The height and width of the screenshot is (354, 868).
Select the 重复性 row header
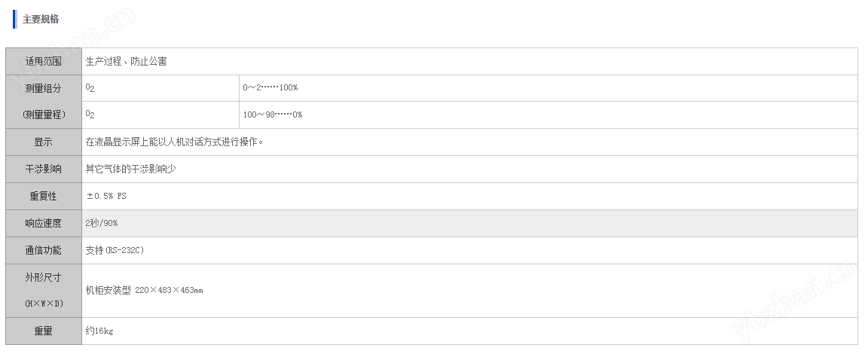coord(44,197)
